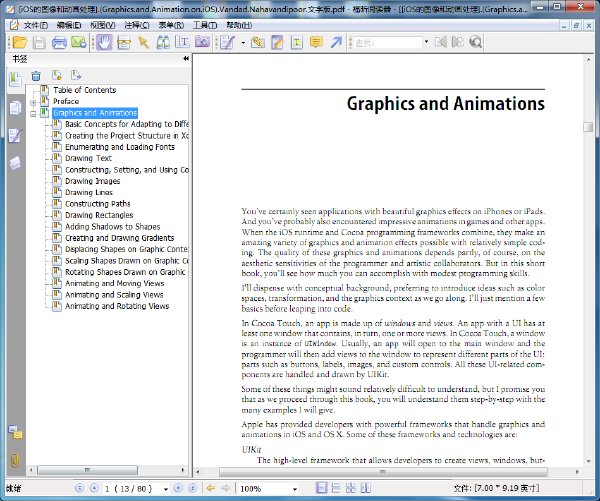Open dropdown arrow next to the pencil tool

coord(243,42)
